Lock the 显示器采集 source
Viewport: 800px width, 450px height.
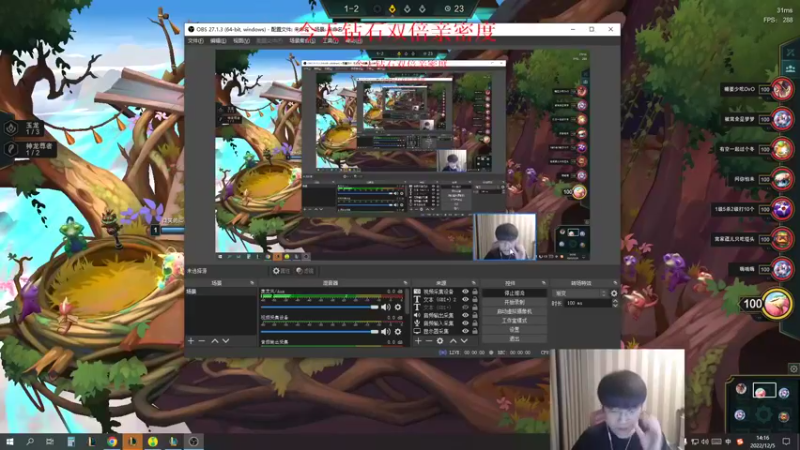[x=475, y=331]
